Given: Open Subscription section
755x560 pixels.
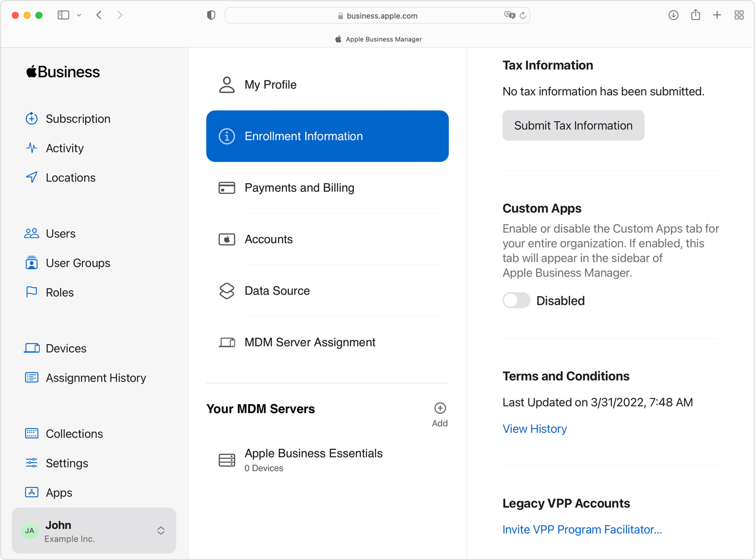Looking at the screenshot, I should coord(78,118).
